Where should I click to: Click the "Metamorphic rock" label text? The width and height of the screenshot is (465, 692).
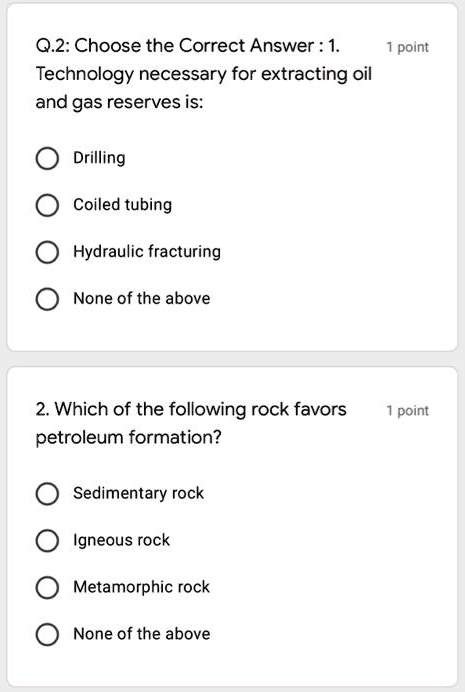[x=142, y=587]
